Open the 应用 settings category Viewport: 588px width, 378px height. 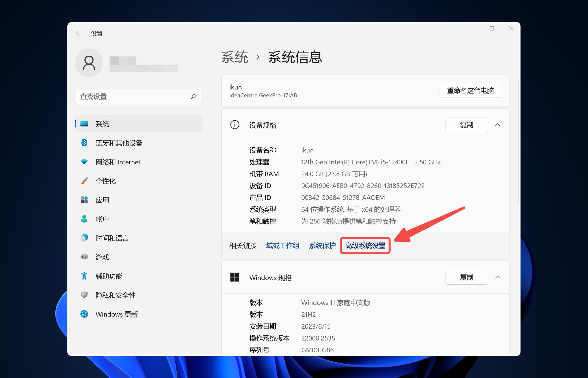tap(139, 200)
